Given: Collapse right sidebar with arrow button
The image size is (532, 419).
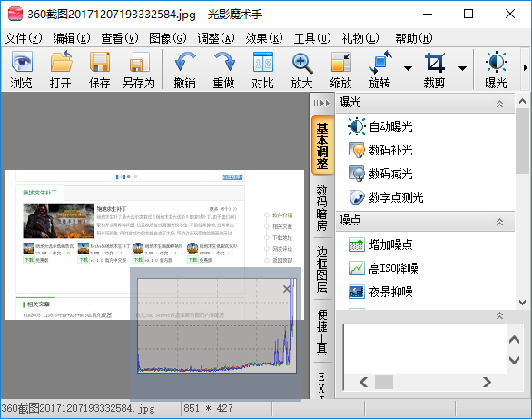Looking at the screenshot, I should tap(321, 103).
